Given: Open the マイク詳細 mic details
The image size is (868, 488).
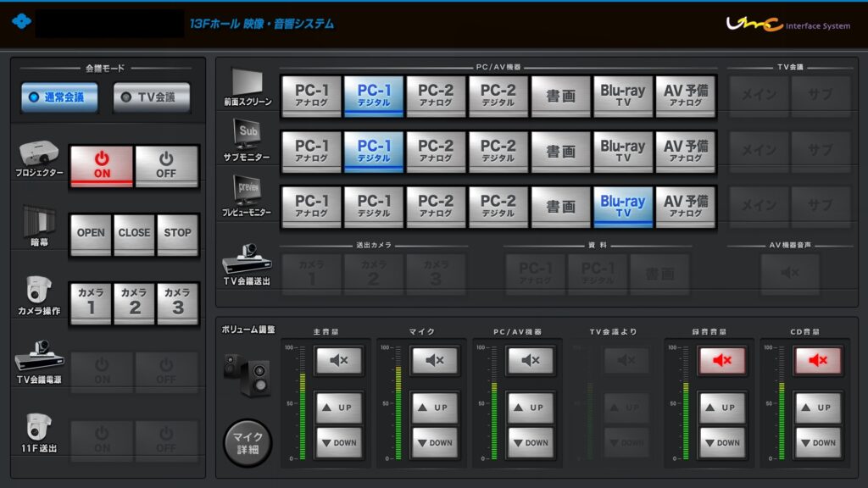Looking at the screenshot, I should click(248, 443).
